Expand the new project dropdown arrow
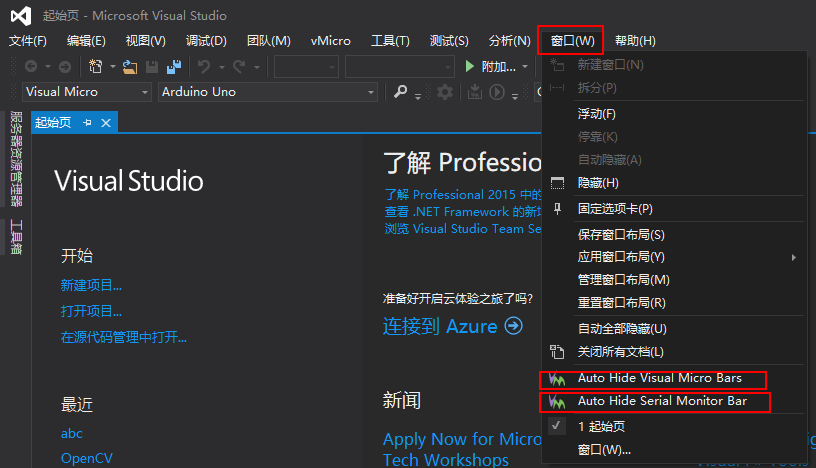 point(112,67)
